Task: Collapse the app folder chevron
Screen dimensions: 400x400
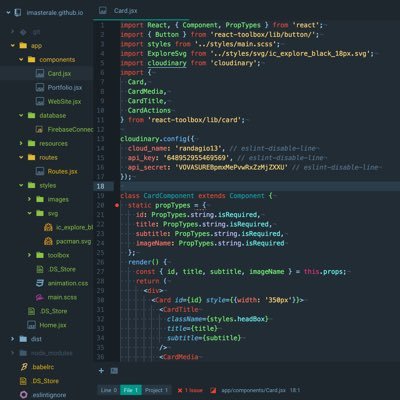Action: coord(13,46)
